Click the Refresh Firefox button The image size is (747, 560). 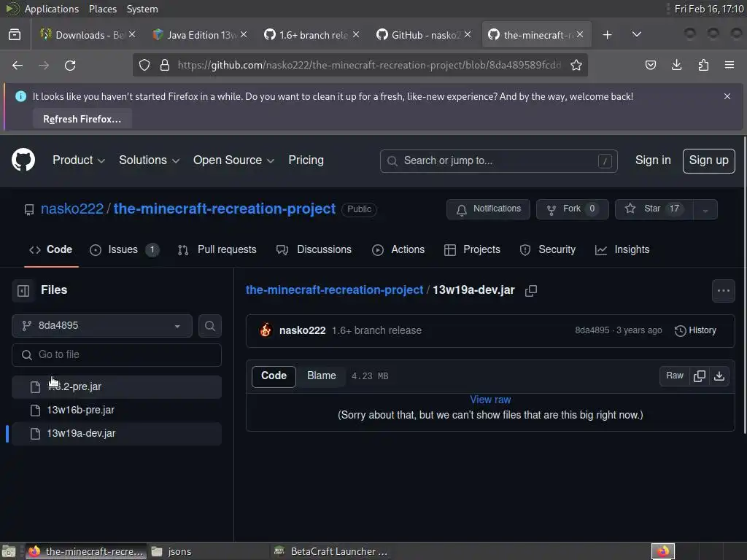82,119
